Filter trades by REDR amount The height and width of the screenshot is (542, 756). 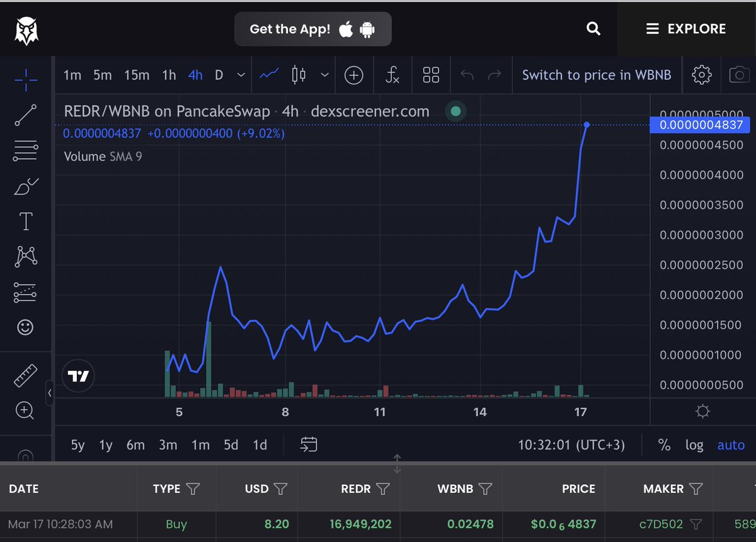click(383, 489)
